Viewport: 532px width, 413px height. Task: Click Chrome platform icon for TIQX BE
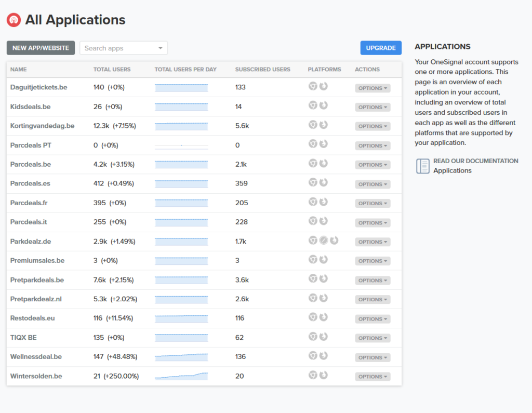click(313, 337)
